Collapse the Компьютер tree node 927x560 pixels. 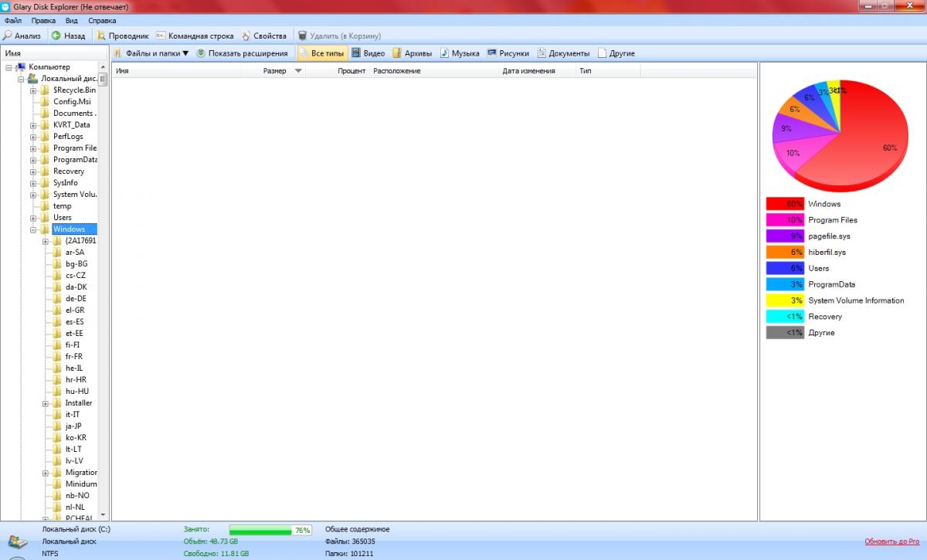tap(8, 67)
